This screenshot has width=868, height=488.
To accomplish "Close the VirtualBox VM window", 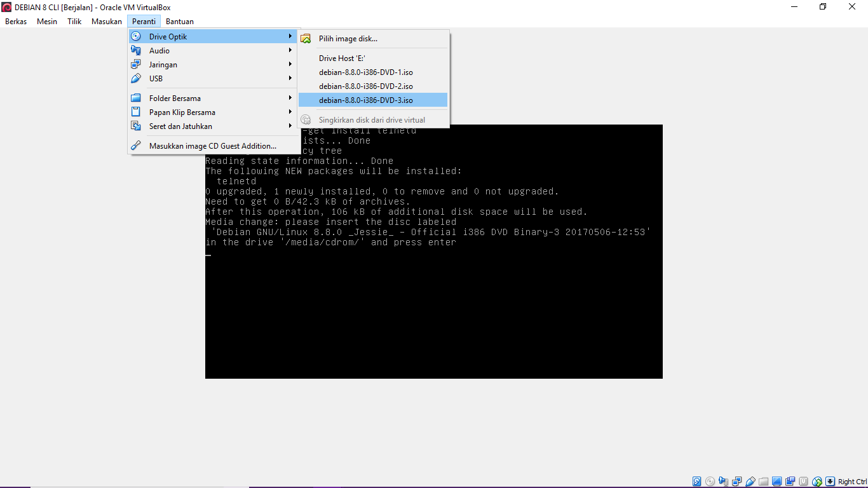I will point(853,7).
